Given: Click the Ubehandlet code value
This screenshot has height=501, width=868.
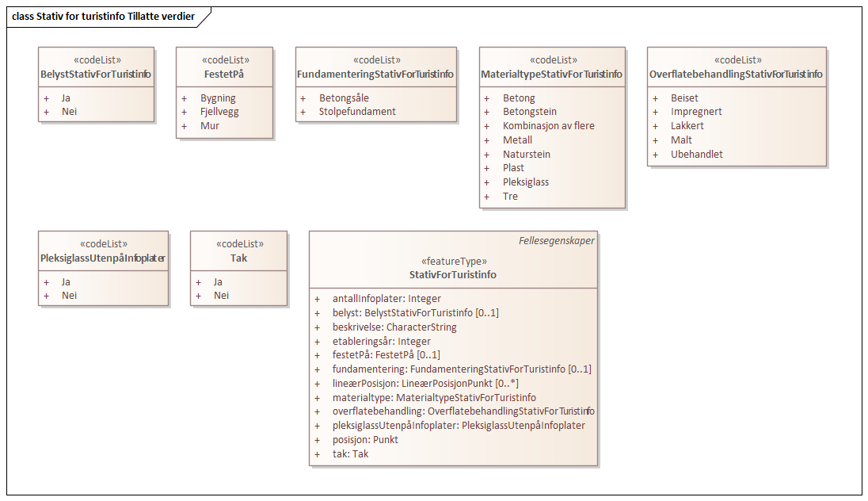Looking at the screenshot, I should click(x=696, y=155).
